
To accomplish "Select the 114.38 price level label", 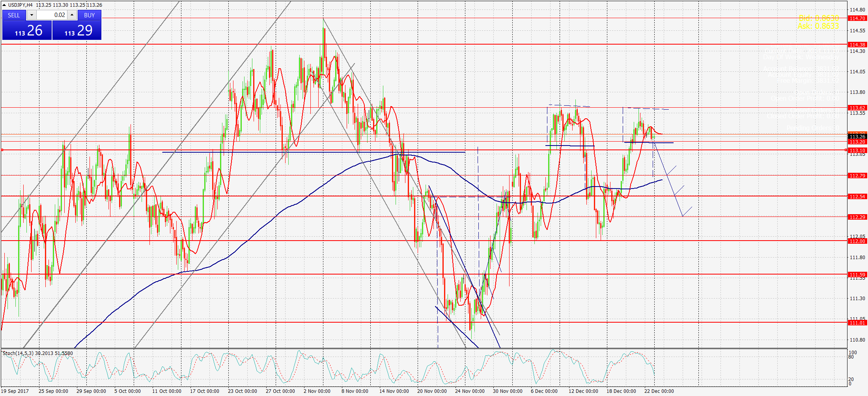I will click(x=857, y=45).
